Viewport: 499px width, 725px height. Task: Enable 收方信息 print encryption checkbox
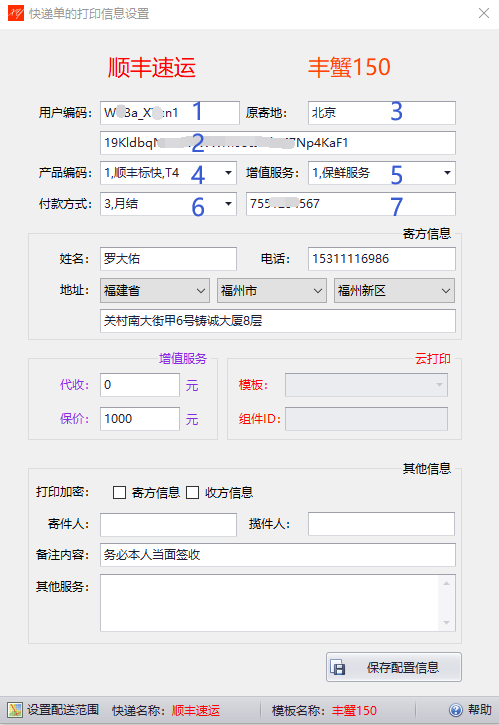[x=192, y=492]
